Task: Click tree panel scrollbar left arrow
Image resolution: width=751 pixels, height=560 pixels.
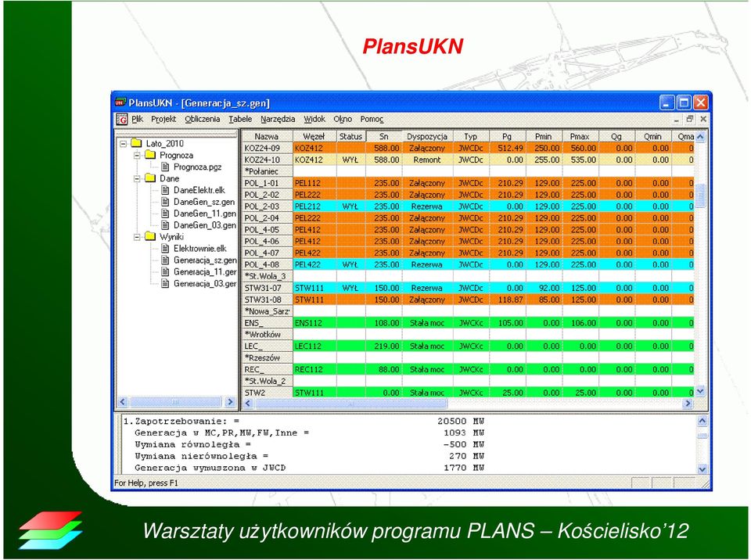Action: (122, 402)
